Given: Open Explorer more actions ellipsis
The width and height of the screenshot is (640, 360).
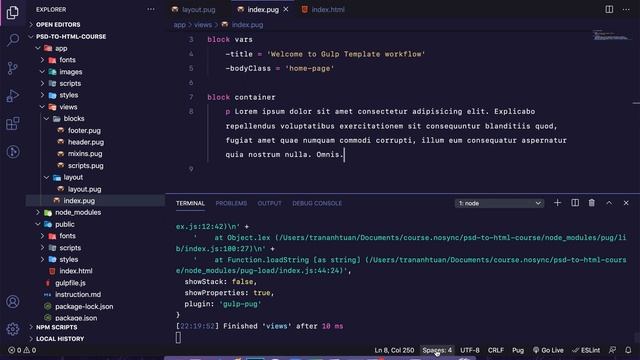Looking at the screenshot, I should [151, 9].
